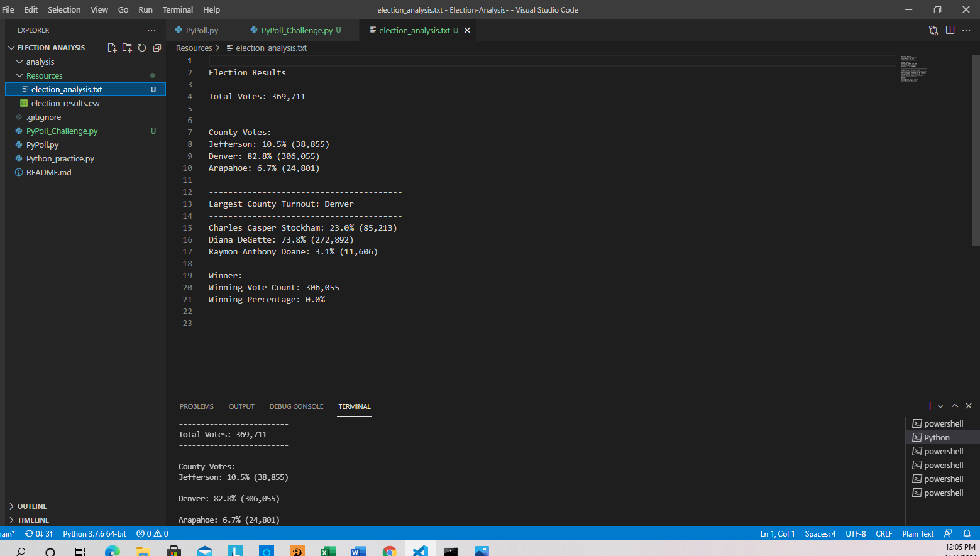The height and width of the screenshot is (556, 980).
Task: Open the editor's more actions menu
Action: point(966,30)
